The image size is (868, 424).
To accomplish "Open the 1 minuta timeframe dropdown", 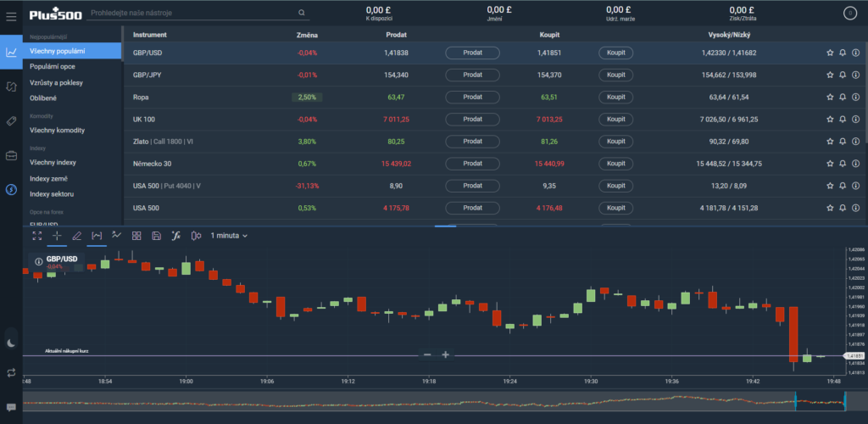I will coord(229,236).
